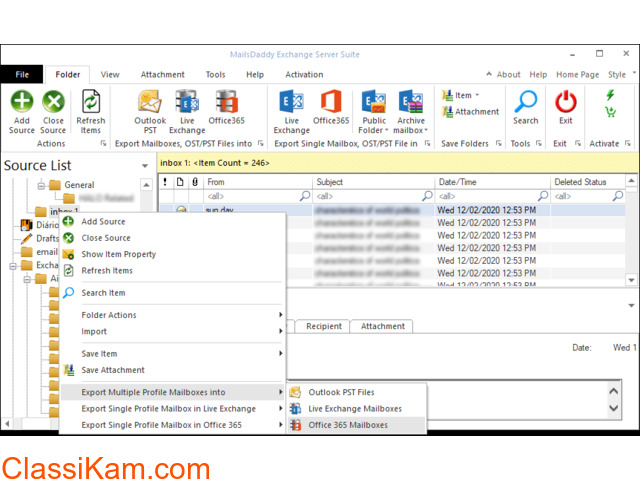640x480 pixels.
Task: Open Export Single Profile Mailbox in Live Exchange
Action: (171, 409)
